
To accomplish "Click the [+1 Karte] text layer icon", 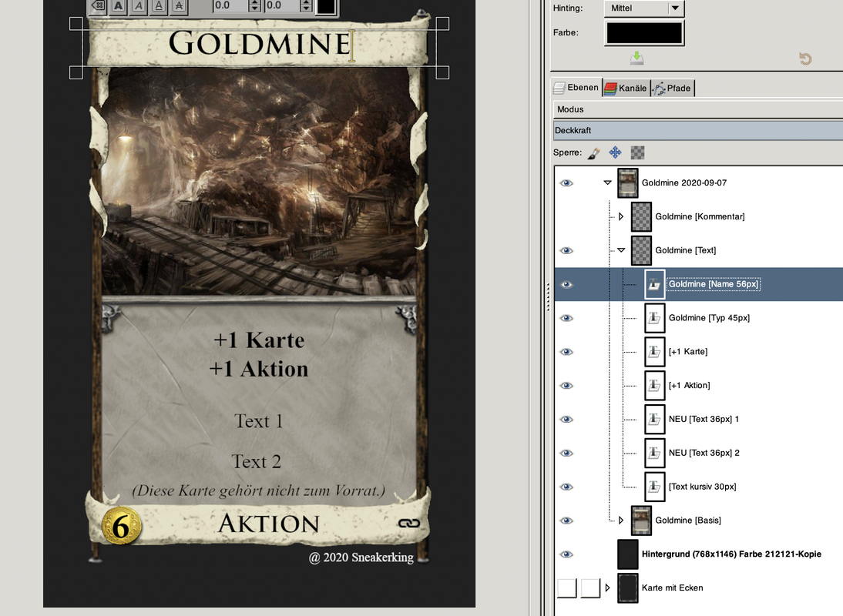I will click(x=654, y=352).
